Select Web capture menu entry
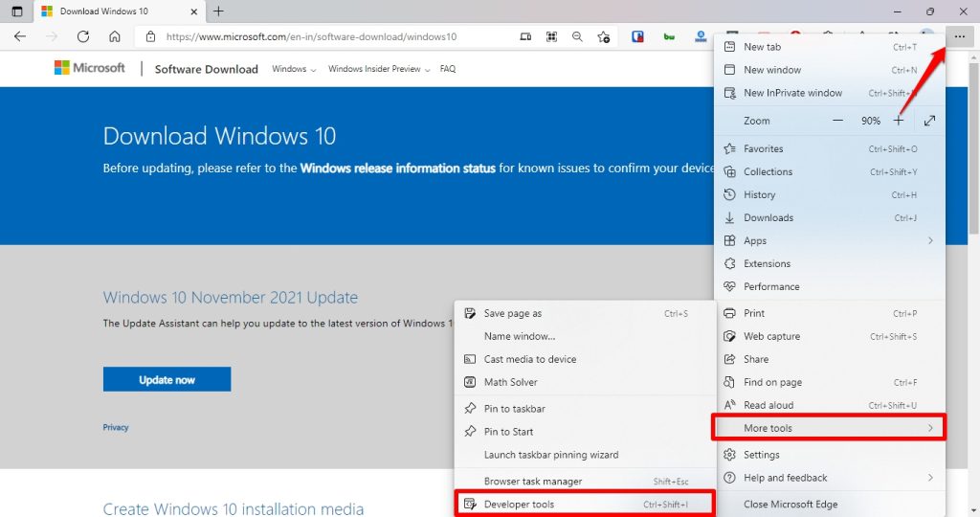The width and height of the screenshot is (980, 517). [x=829, y=336]
